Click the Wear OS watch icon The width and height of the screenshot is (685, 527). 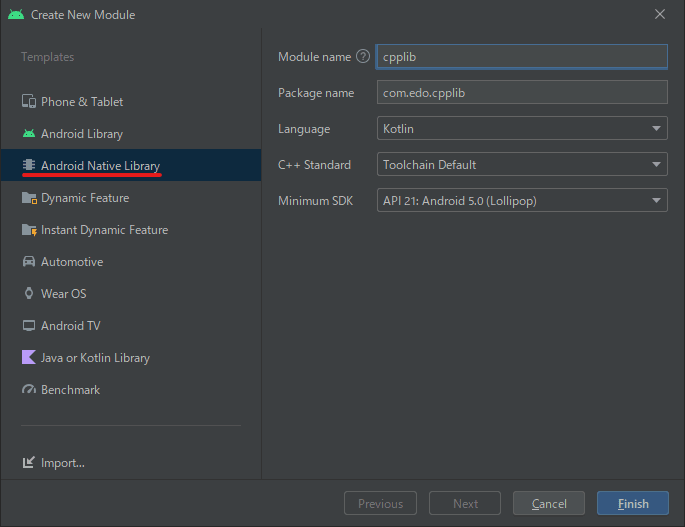29,293
